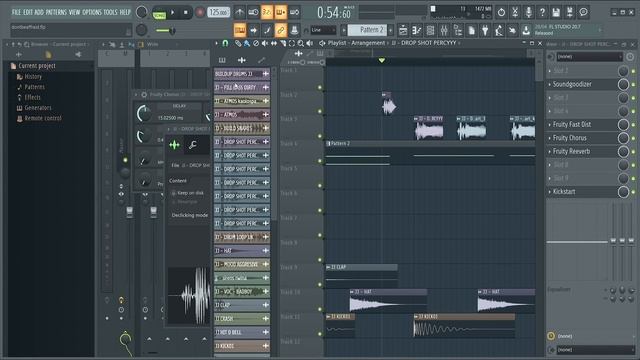
Task: Open the chat/news bubble icon
Action: click(584, 13)
